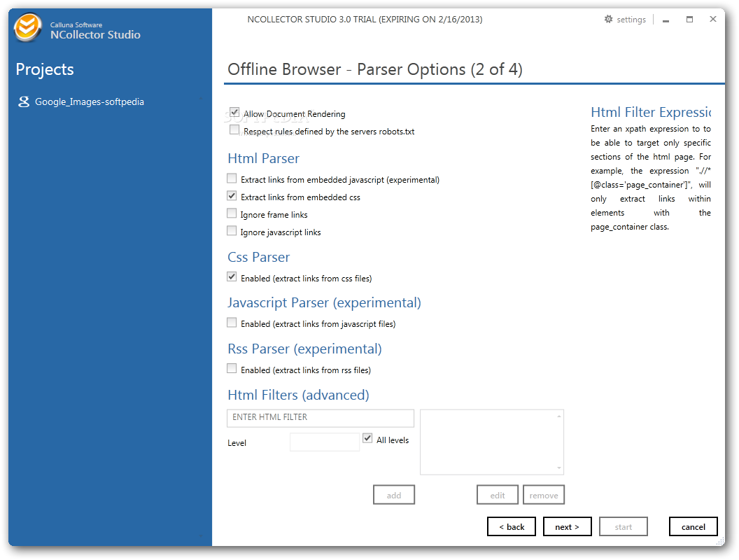Focus the Enter Html Filter field
739x560 pixels.
click(321, 418)
